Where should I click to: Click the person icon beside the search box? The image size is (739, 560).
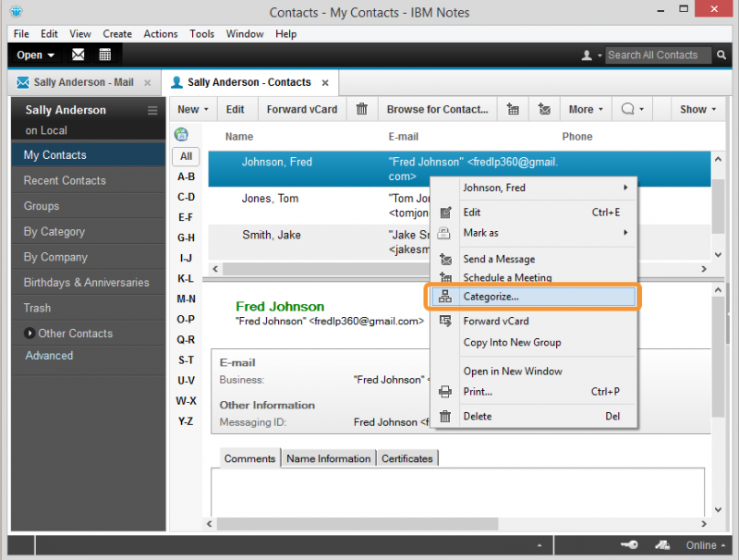(x=587, y=55)
